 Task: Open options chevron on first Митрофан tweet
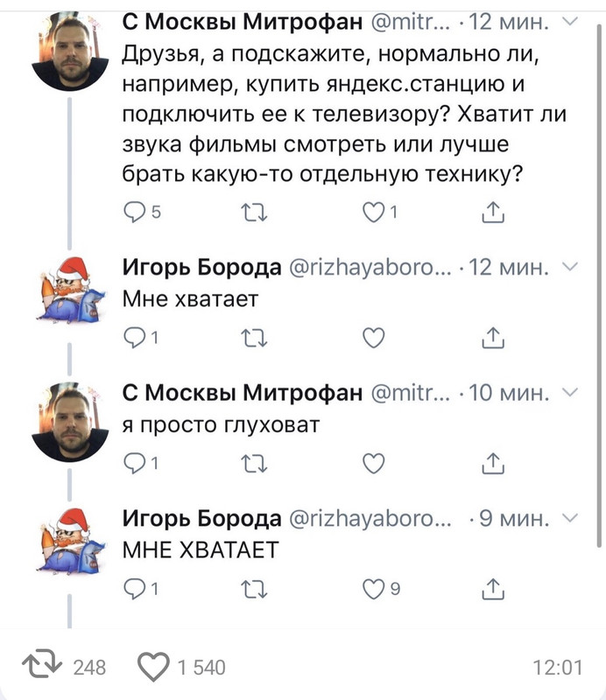570,21
